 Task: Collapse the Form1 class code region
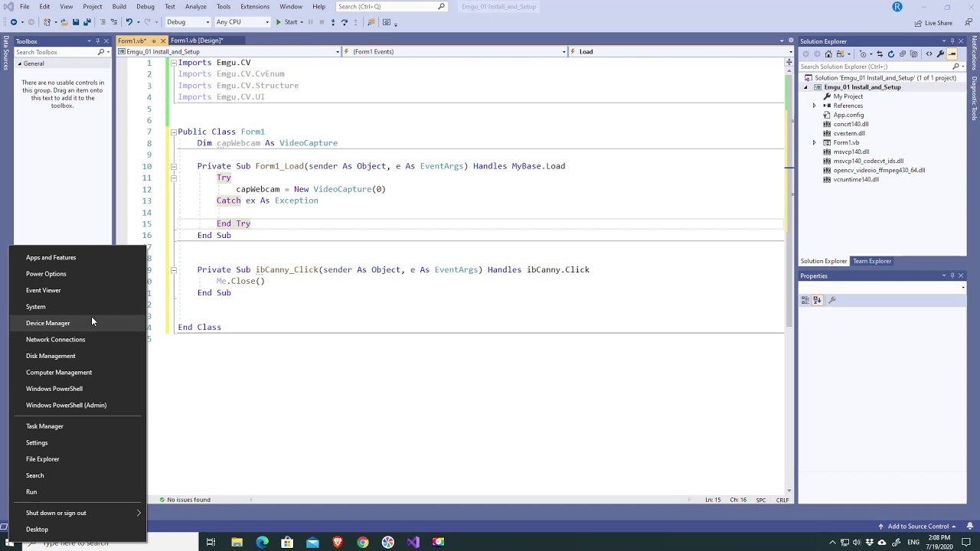(x=174, y=132)
